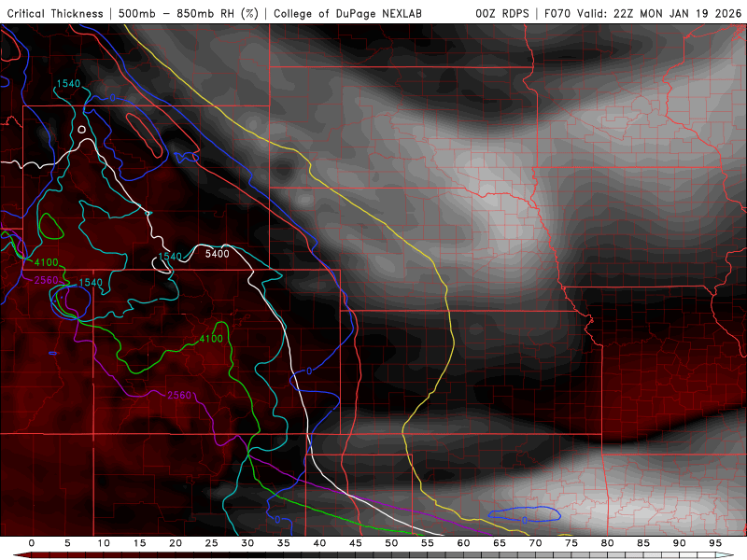Click the "65" tick label on the color scale

pos(500,543)
